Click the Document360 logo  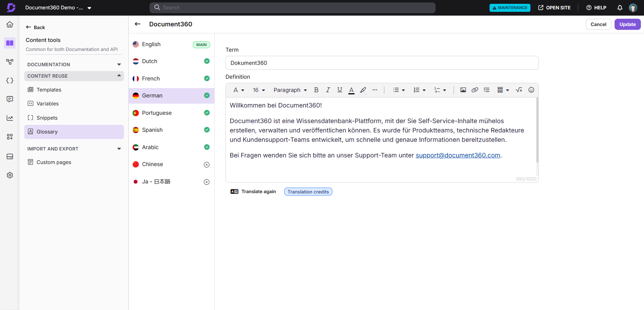(11, 8)
